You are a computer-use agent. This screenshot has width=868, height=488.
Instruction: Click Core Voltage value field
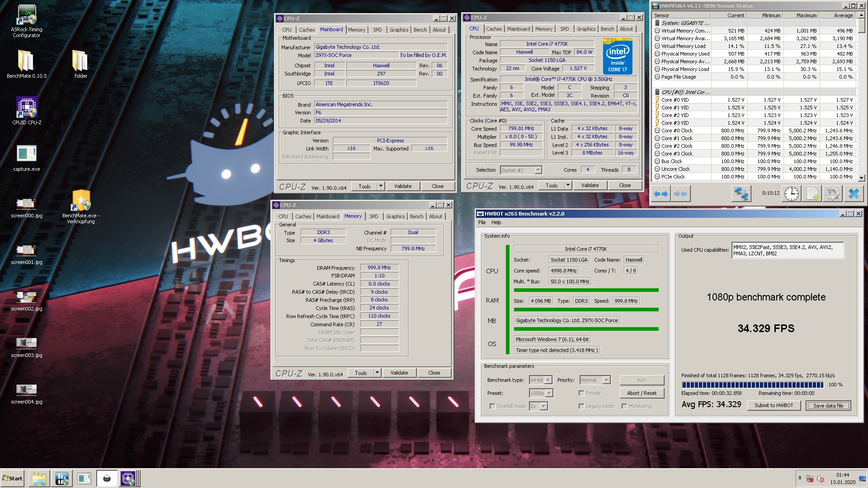point(578,69)
